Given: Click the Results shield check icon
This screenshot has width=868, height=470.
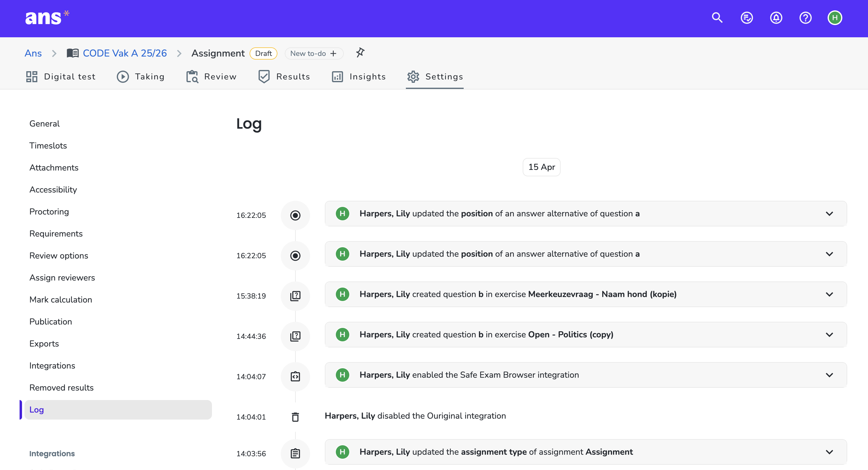Looking at the screenshot, I should (264, 77).
